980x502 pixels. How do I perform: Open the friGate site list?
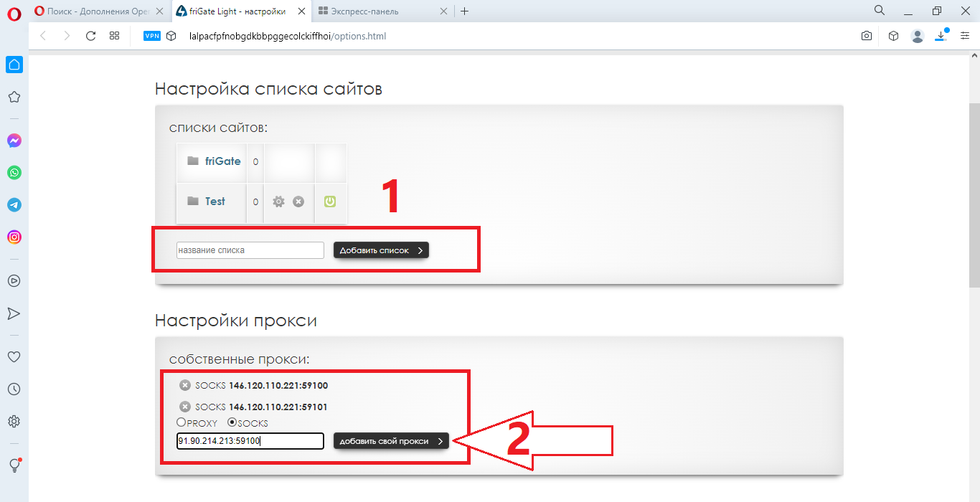click(x=222, y=161)
